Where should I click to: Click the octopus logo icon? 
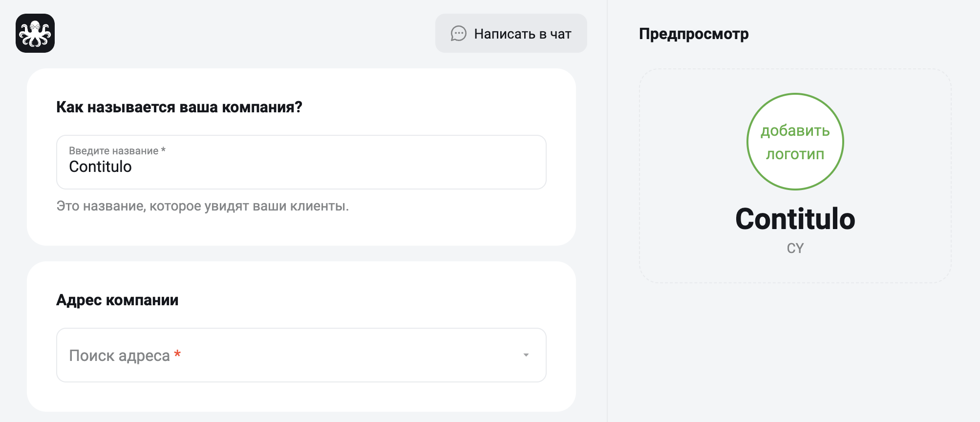[x=35, y=33]
